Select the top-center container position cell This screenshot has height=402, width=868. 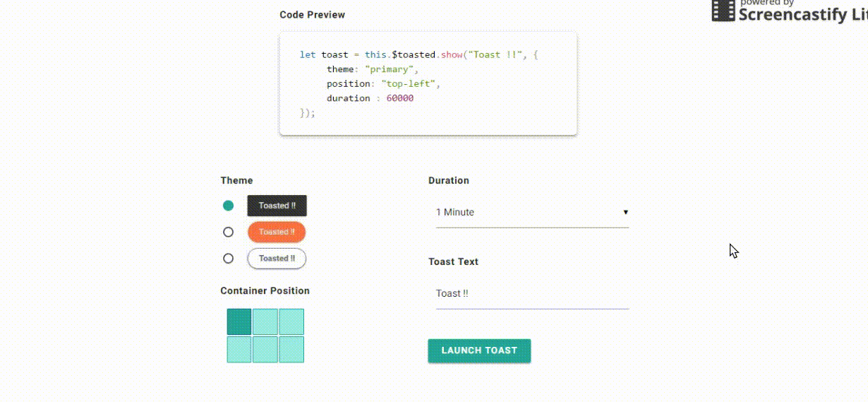pos(265,321)
